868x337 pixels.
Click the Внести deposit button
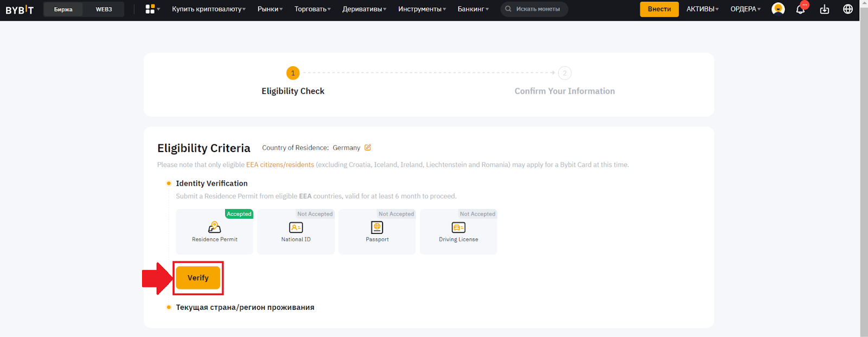point(659,9)
